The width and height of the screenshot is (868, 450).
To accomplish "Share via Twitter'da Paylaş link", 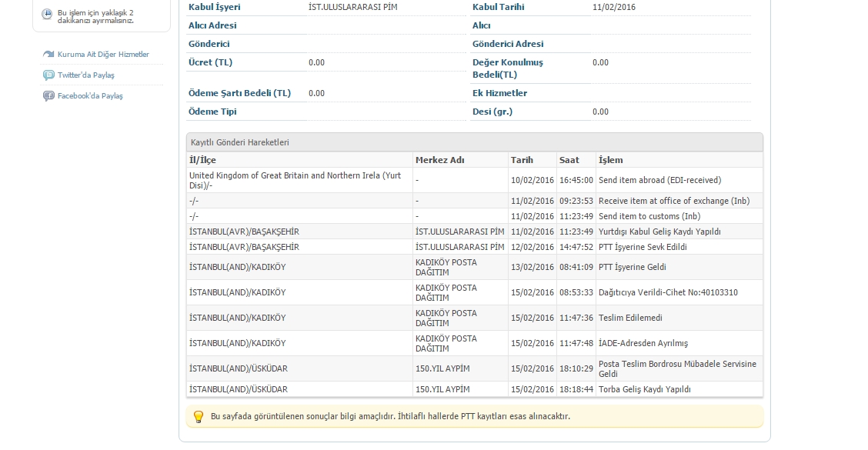I will [x=86, y=75].
